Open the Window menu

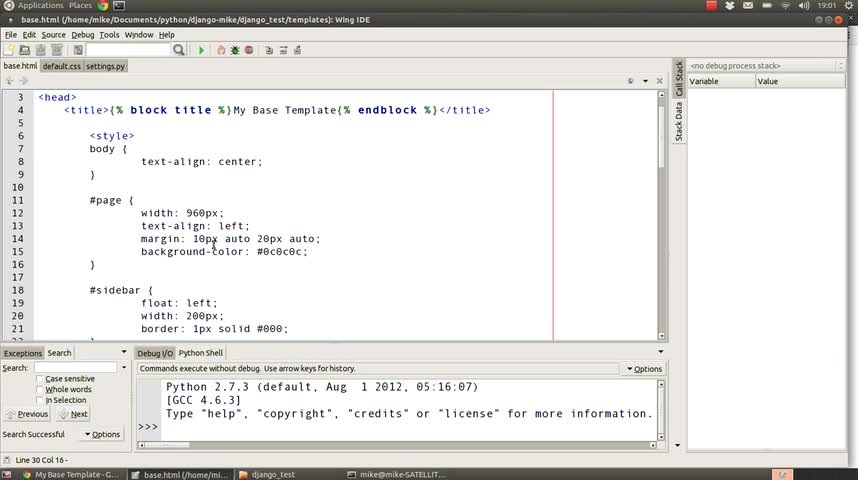coord(139,34)
